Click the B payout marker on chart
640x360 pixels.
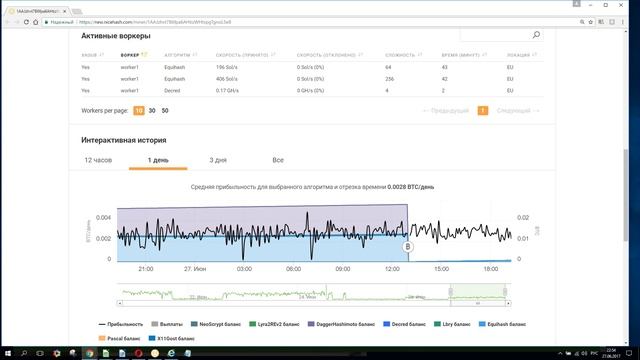pos(407,247)
